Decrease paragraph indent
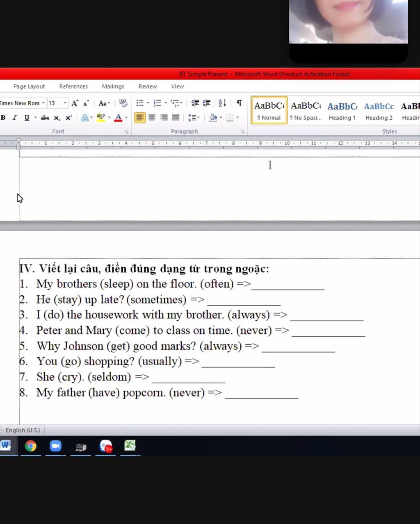This screenshot has height=524, width=420. (x=195, y=103)
